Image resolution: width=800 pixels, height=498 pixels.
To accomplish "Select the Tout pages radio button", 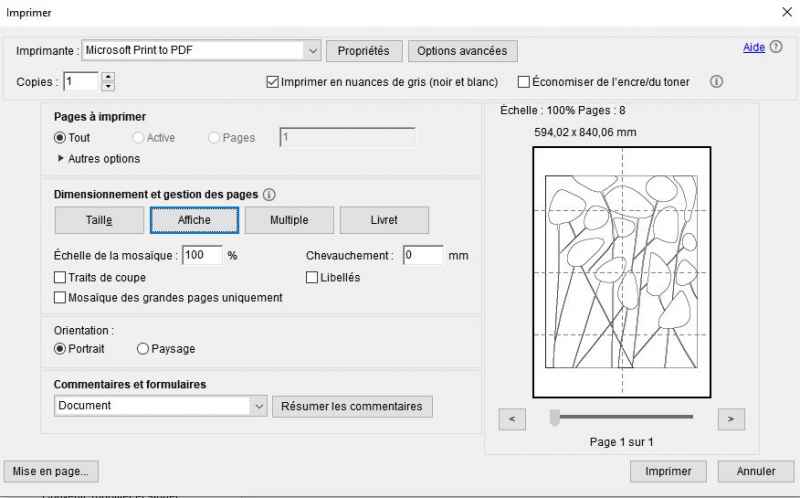I will point(60,138).
